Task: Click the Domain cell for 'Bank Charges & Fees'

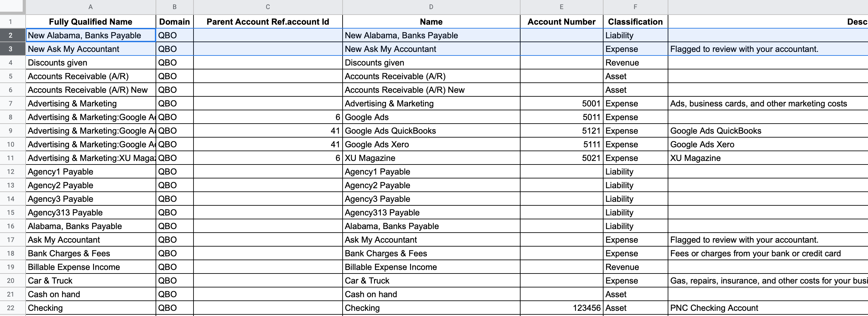Action: [175, 253]
